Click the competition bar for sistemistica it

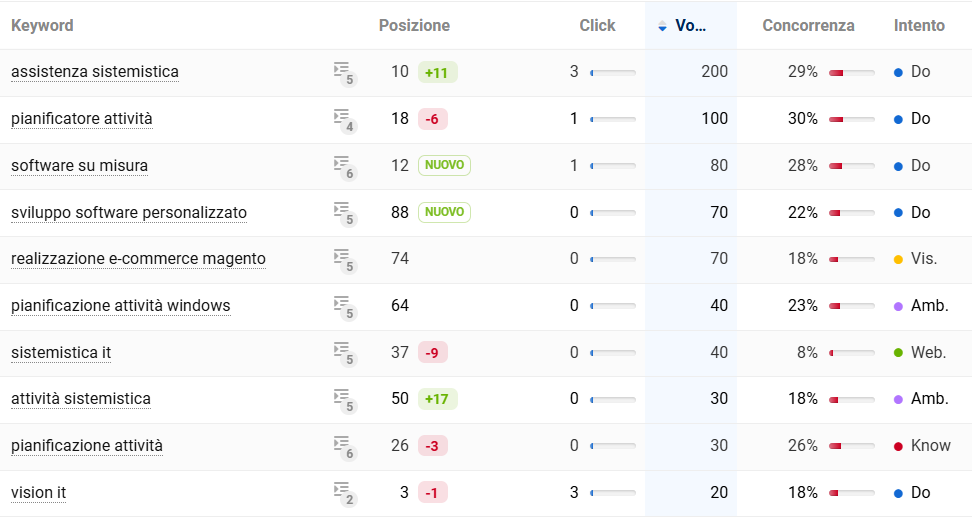[852, 353]
